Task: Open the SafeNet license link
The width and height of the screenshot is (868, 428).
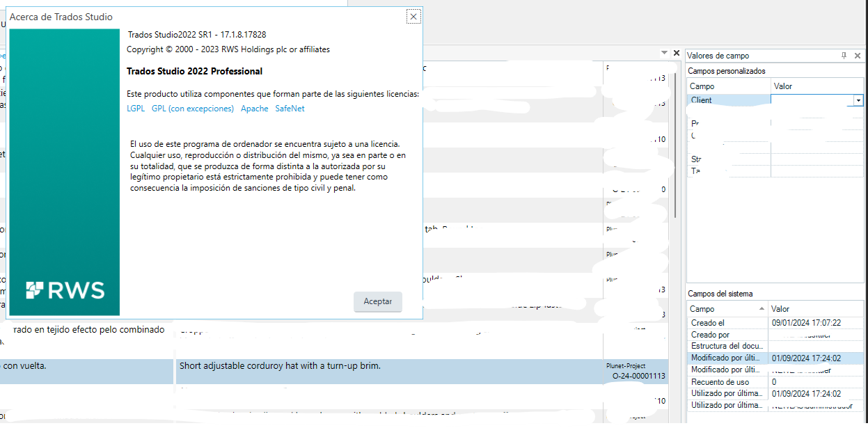Action: [290, 109]
